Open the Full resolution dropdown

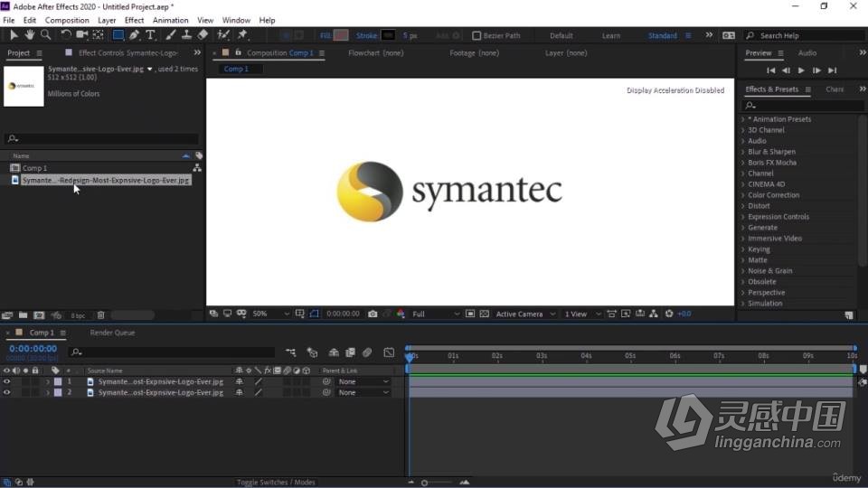coord(436,314)
